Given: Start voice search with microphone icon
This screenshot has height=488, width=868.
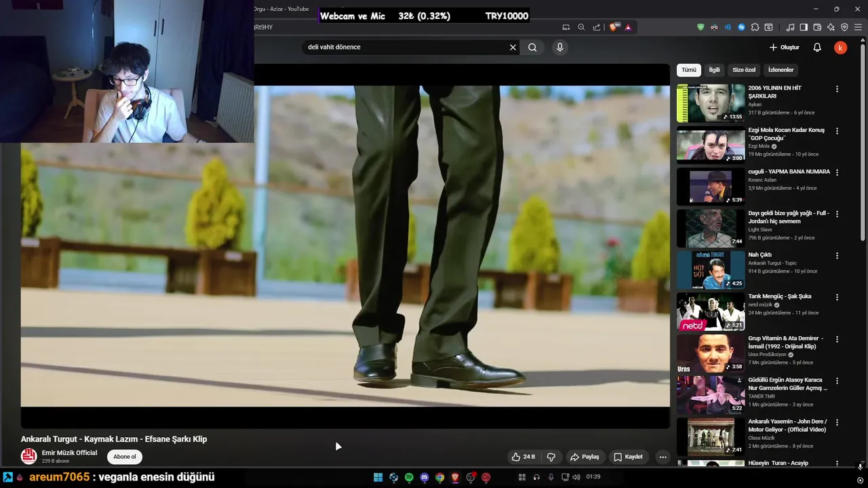Looking at the screenshot, I should pyautogui.click(x=559, y=47).
